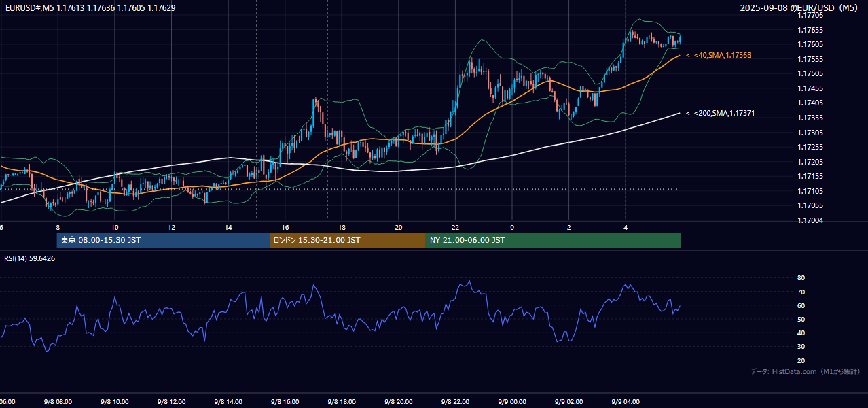Image resolution: width=868 pixels, height=408 pixels.
Task: Click the 東京 08:00-15:30 JST session bar
Action: point(163,240)
